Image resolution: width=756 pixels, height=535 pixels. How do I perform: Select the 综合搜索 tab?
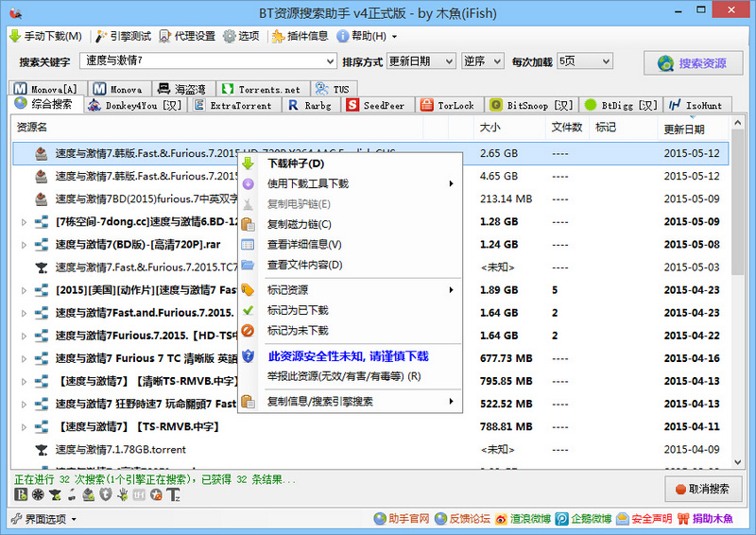point(45,104)
